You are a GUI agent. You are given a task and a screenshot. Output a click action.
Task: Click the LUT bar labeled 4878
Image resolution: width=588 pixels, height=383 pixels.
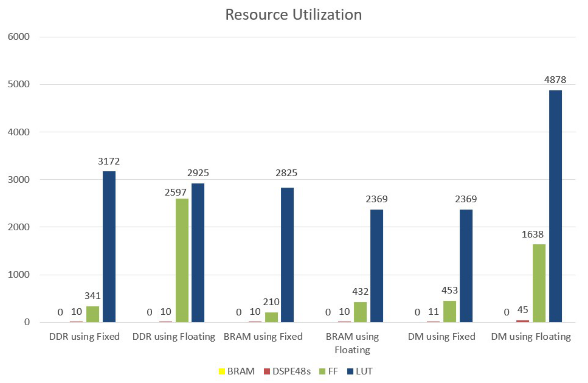point(555,206)
